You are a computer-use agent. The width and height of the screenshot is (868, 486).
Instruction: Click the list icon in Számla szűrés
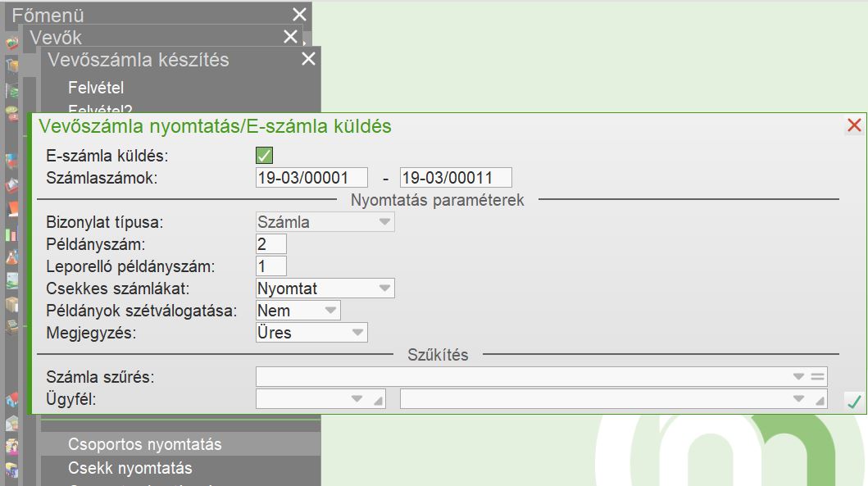[818, 376]
